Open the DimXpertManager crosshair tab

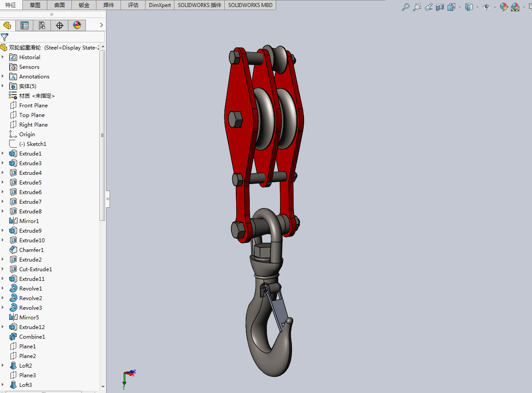click(60, 25)
